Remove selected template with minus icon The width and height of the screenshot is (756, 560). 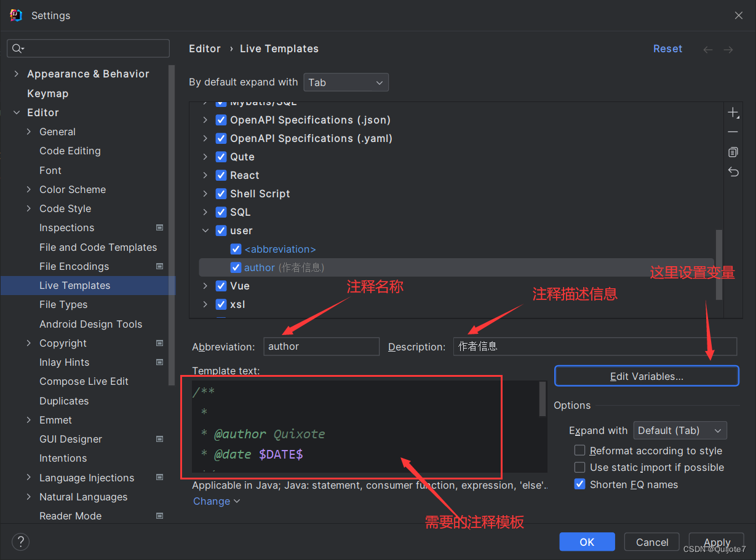733,132
